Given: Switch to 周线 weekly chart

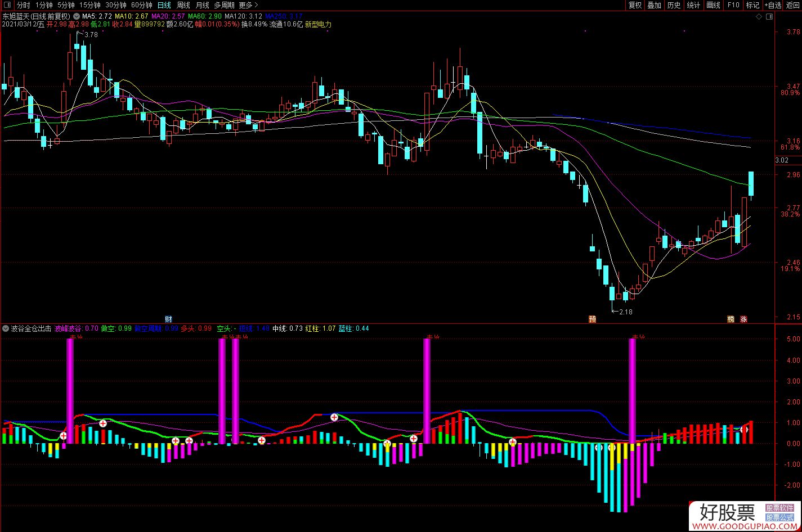Looking at the screenshot, I should pos(183,5).
